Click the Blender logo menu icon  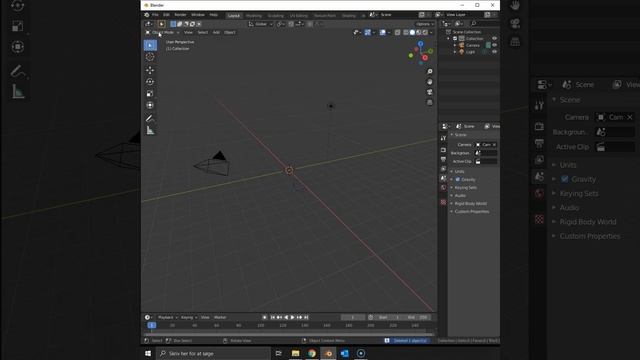[x=146, y=15]
